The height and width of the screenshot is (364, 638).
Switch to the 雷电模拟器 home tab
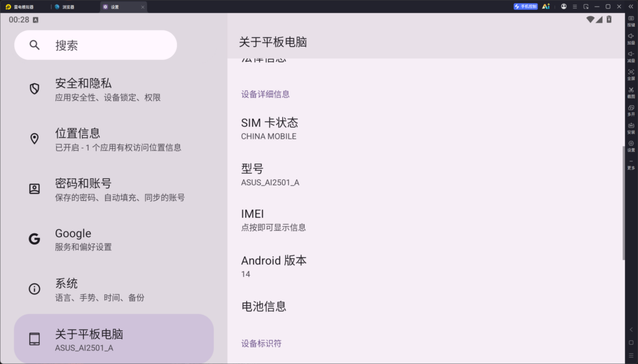pyautogui.click(x=25, y=7)
